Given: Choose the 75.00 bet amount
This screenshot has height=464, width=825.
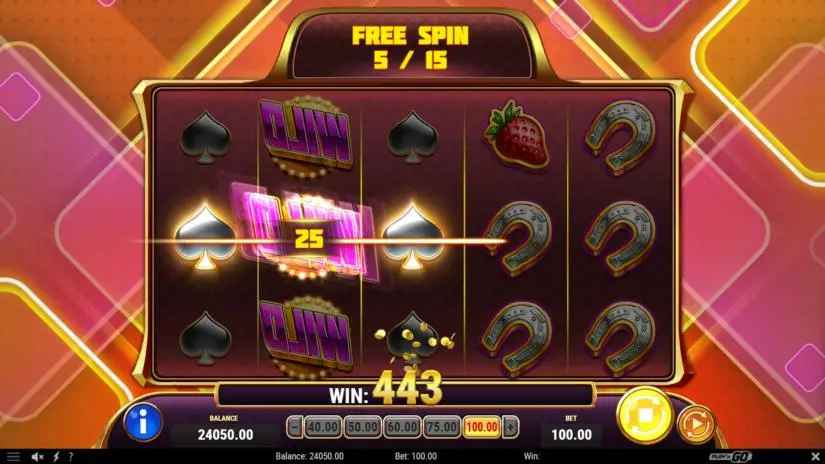Looking at the screenshot, I should pyautogui.click(x=442, y=427).
